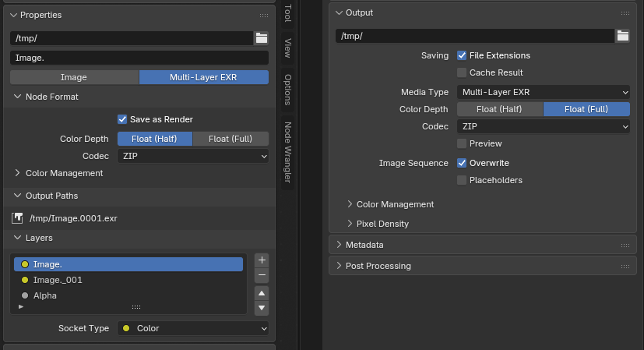Click the Image. file name field
The height and width of the screenshot is (350, 644).
pyautogui.click(x=139, y=58)
